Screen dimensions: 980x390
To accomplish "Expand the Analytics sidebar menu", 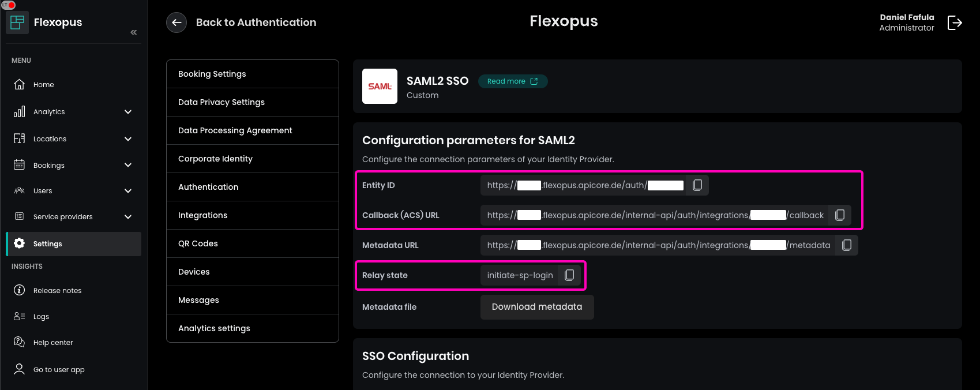I will coord(128,112).
